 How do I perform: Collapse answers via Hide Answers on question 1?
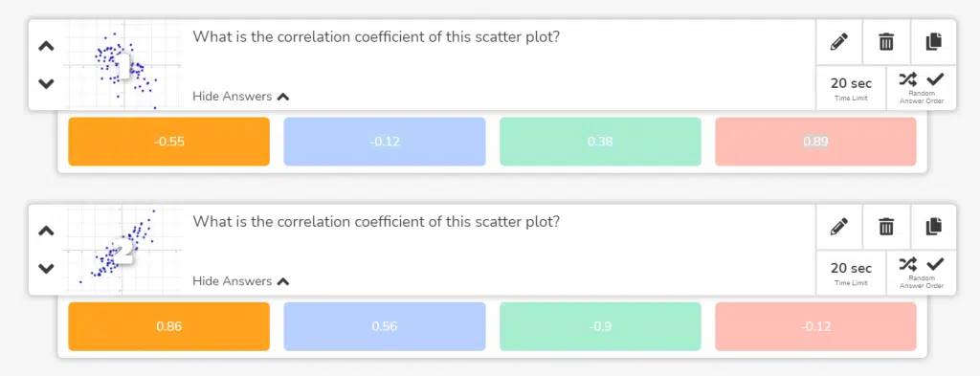click(x=240, y=97)
